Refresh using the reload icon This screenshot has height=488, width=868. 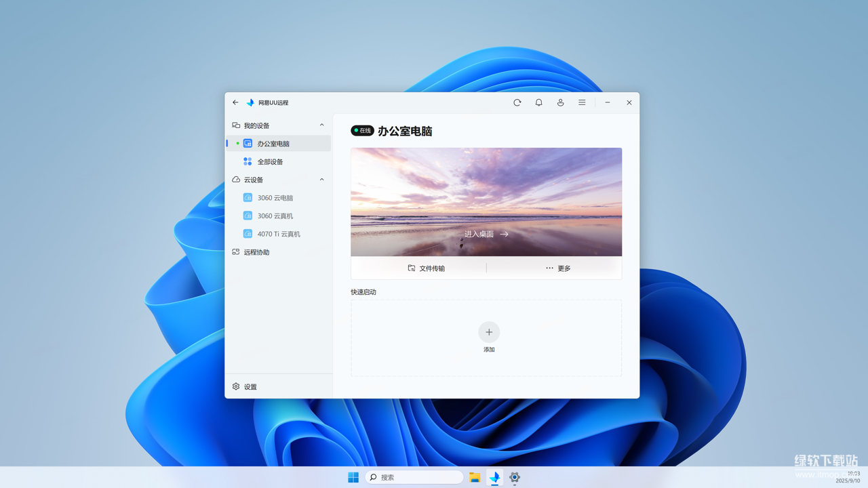coord(517,102)
